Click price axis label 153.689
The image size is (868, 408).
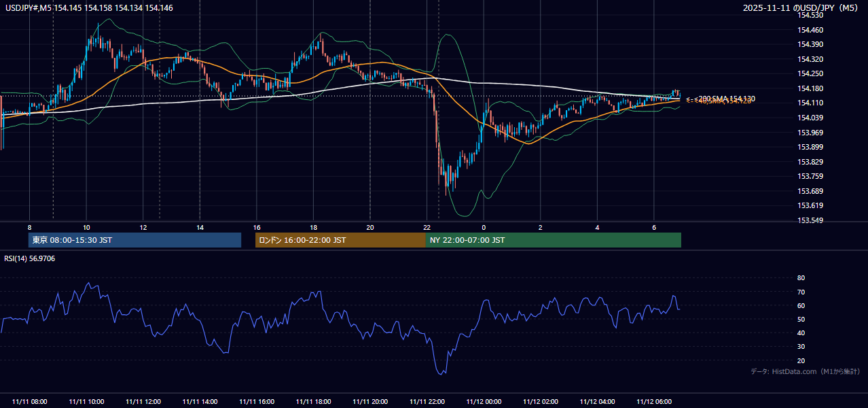coord(810,191)
